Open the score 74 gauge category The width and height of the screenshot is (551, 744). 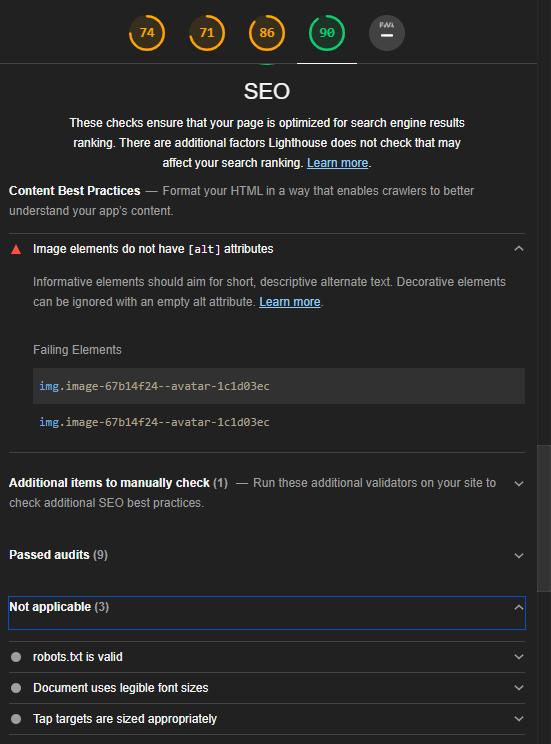pos(147,33)
